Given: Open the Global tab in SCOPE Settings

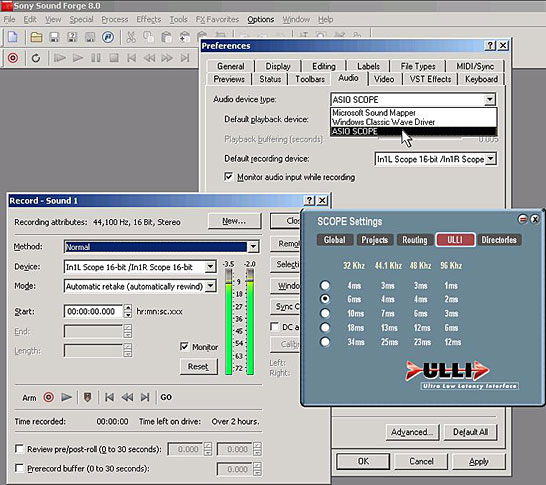Looking at the screenshot, I should pyautogui.click(x=335, y=240).
